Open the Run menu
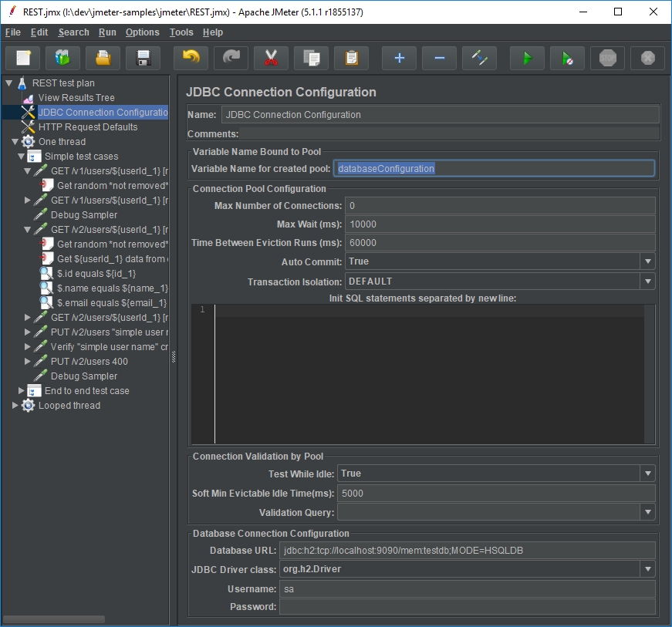 click(107, 32)
